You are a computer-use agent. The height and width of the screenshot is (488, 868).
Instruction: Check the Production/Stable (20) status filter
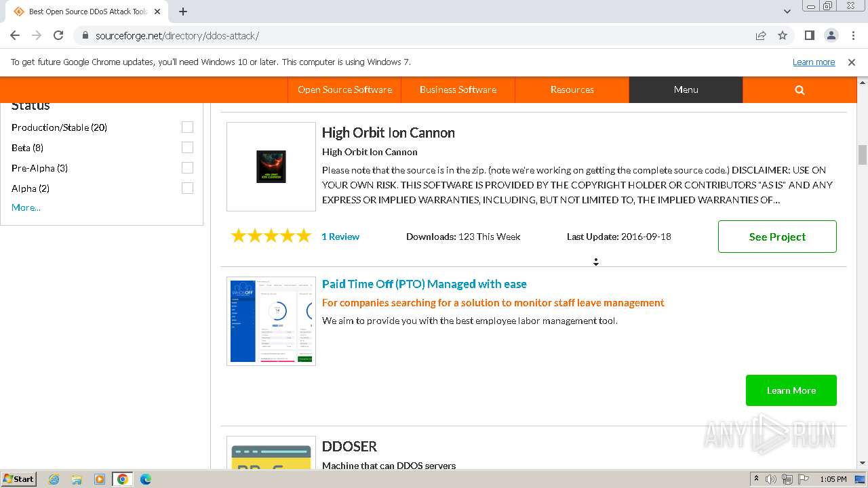187,127
